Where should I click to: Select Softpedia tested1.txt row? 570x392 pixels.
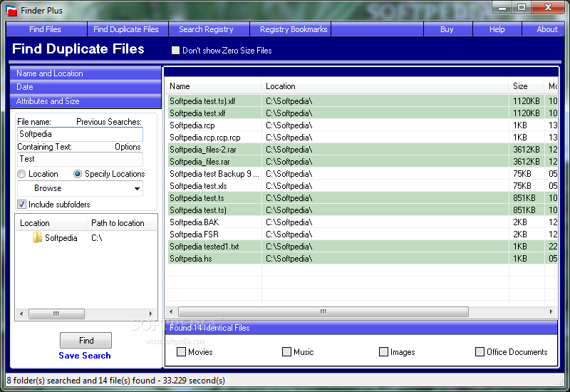coord(363,247)
